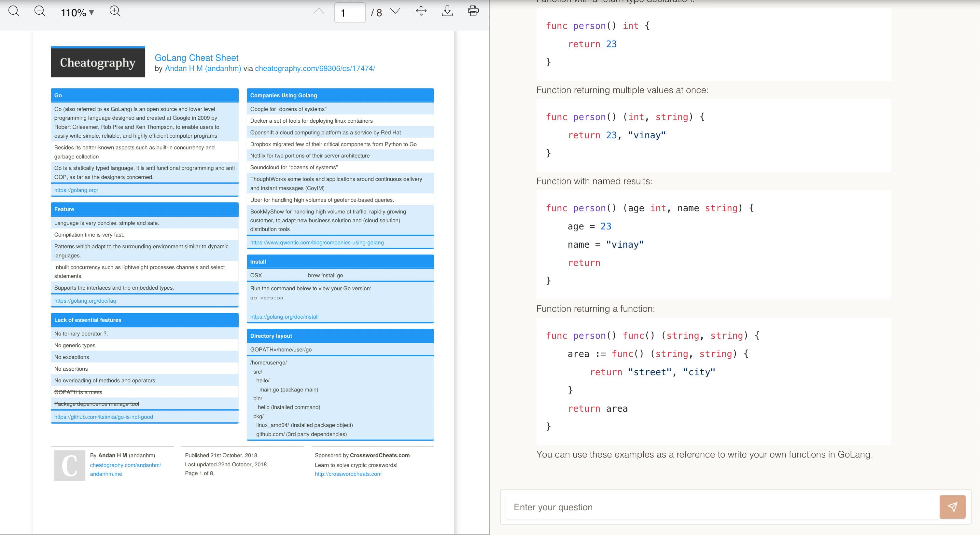Click the Cheatography logo
The width and height of the screenshot is (980, 535).
point(98,62)
